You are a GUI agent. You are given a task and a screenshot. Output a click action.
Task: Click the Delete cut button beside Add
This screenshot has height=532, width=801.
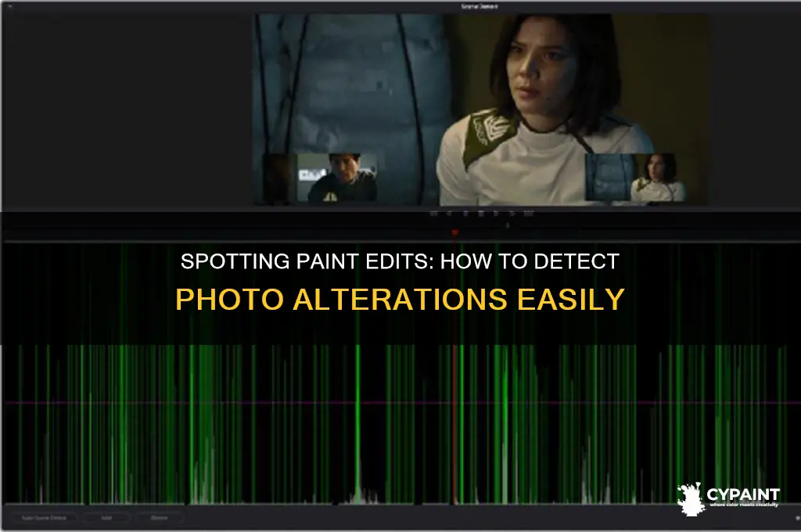(160, 518)
